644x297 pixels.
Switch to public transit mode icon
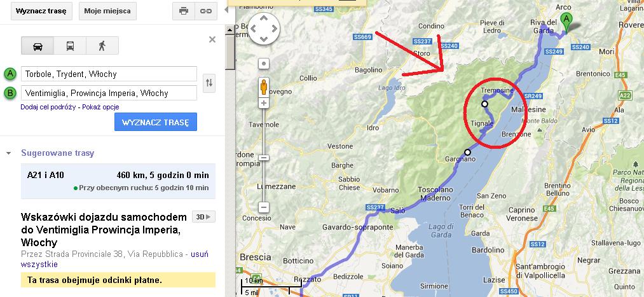tap(70, 46)
